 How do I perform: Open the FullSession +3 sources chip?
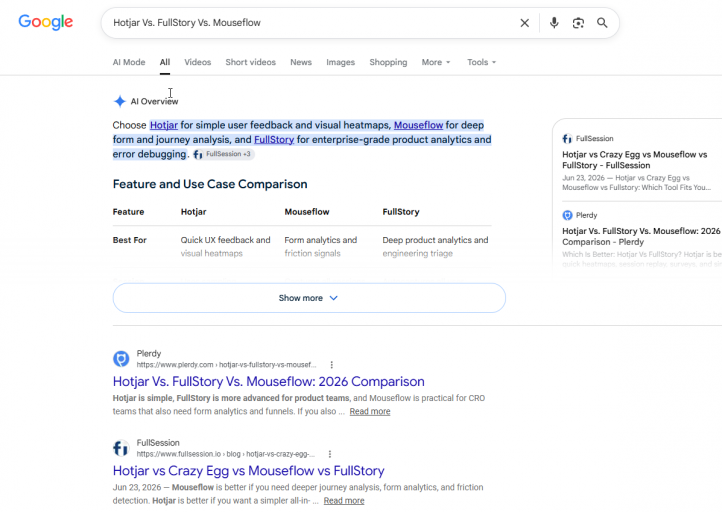[x=223, y=154]
